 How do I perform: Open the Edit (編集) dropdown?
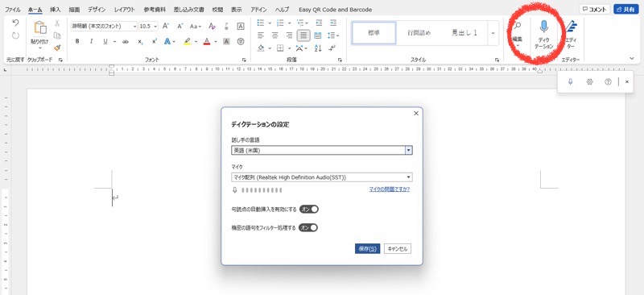pos(517,35)
